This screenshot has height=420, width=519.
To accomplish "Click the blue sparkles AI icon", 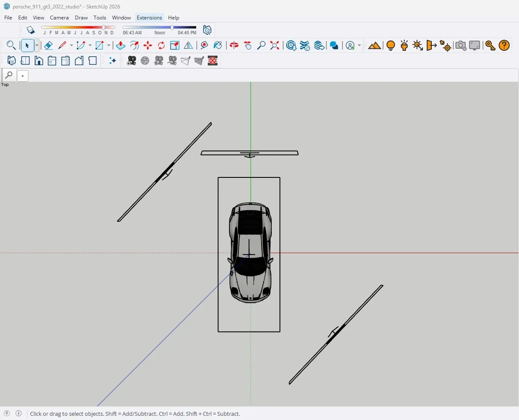I will [x=113, y=61].
